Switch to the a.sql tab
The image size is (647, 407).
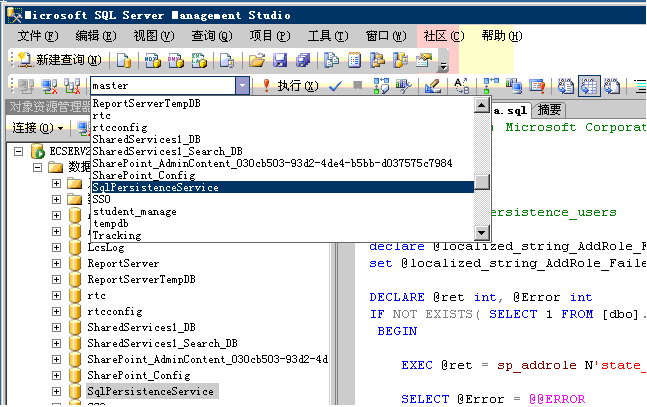click(x=510, y=110)
